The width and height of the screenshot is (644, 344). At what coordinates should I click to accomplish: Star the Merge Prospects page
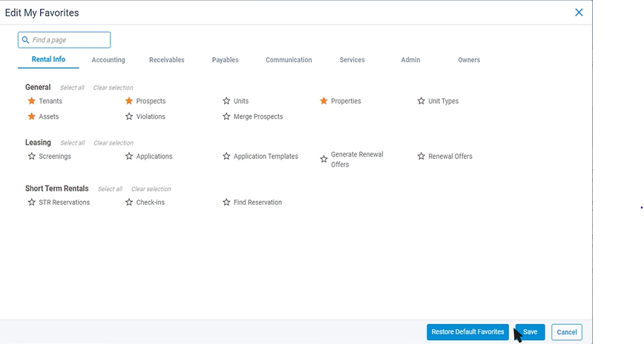pyautogui.click(x=226, y=116)
